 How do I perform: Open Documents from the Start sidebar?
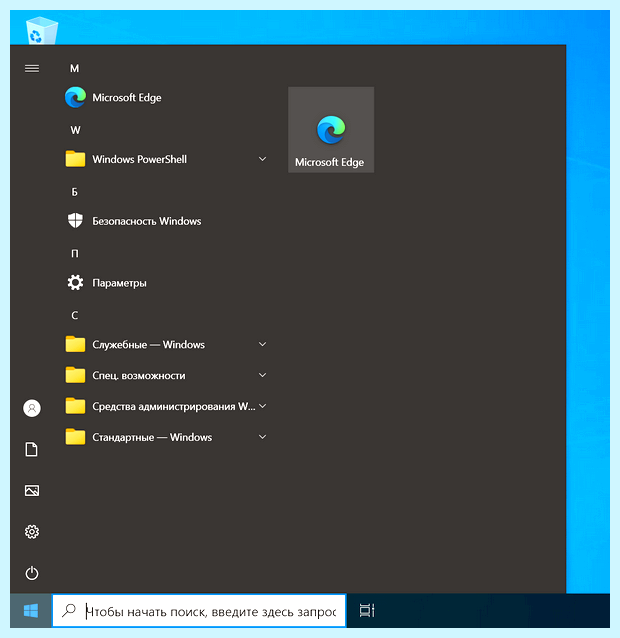pos(32,450)
